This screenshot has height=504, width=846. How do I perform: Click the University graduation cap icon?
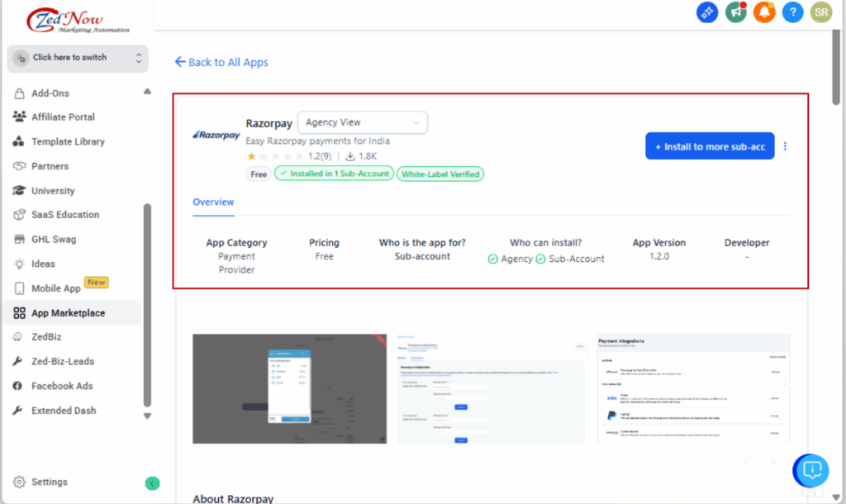[20, 190]
